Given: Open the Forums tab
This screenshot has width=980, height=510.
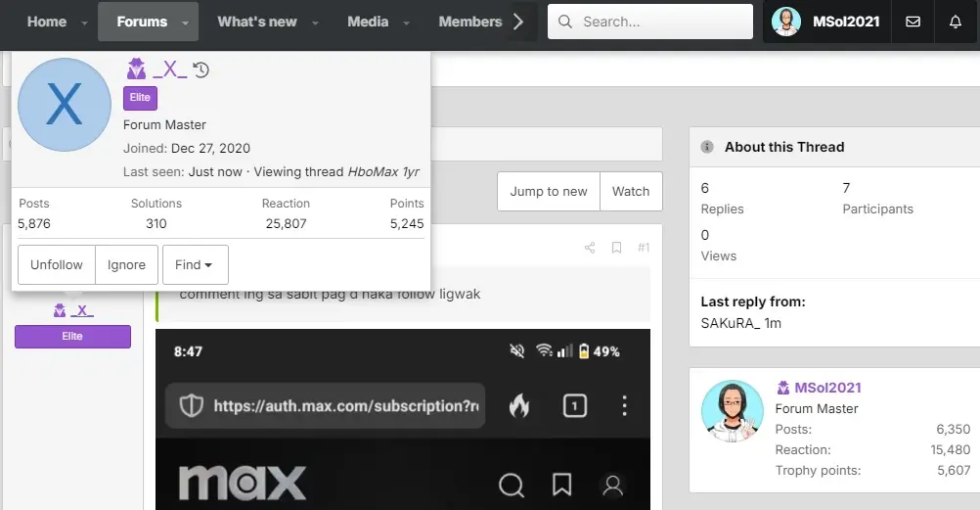Looking at the screenshot, I should tap(142, 22).
